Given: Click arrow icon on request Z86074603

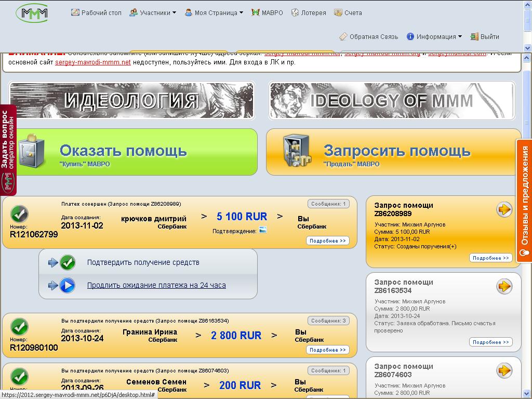Looking at the screenshot, I should click(504, 370).
